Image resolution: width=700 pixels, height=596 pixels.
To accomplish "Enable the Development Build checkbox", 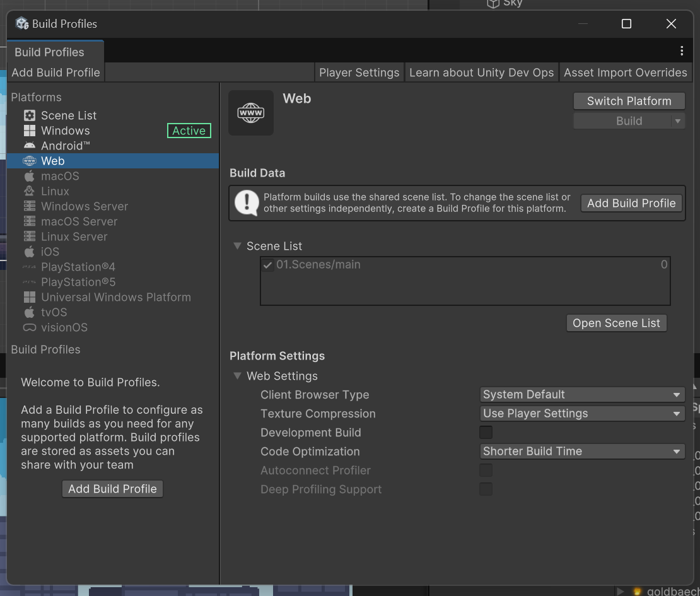I will [x=486, y=432].
